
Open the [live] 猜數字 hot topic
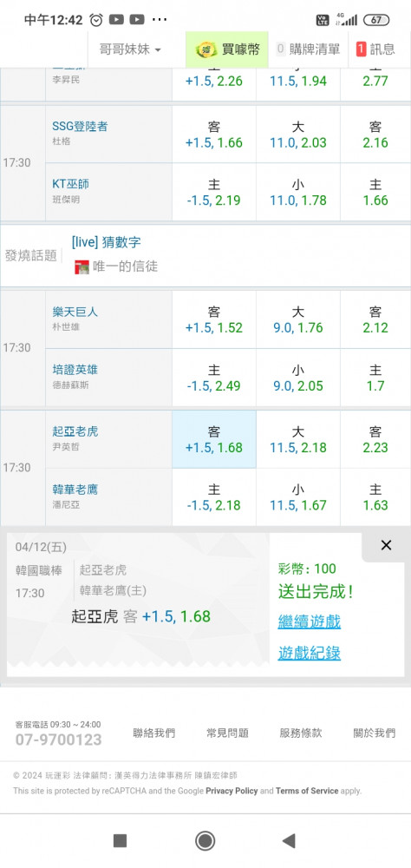click(106, 242)
